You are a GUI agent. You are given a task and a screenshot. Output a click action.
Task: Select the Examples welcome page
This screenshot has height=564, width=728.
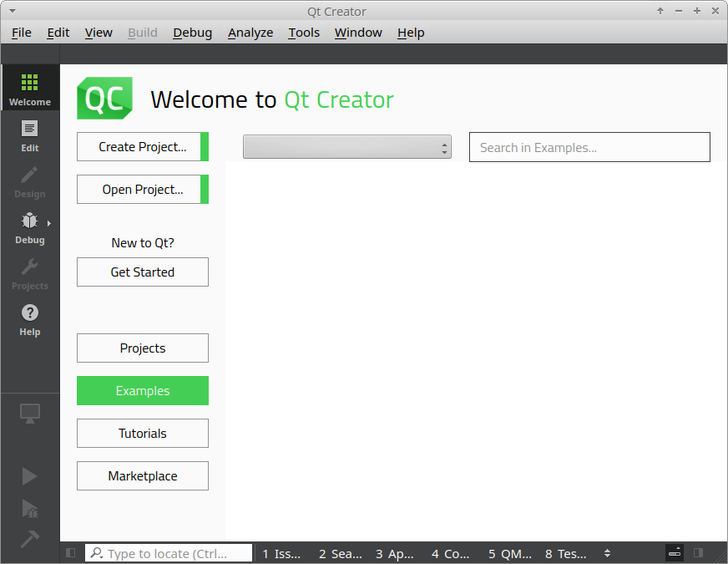(143, 391)
